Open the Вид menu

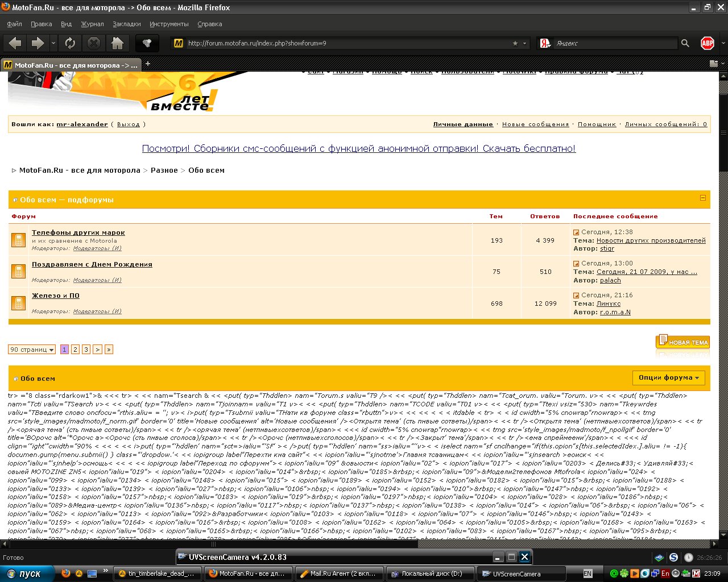(67, 24)
